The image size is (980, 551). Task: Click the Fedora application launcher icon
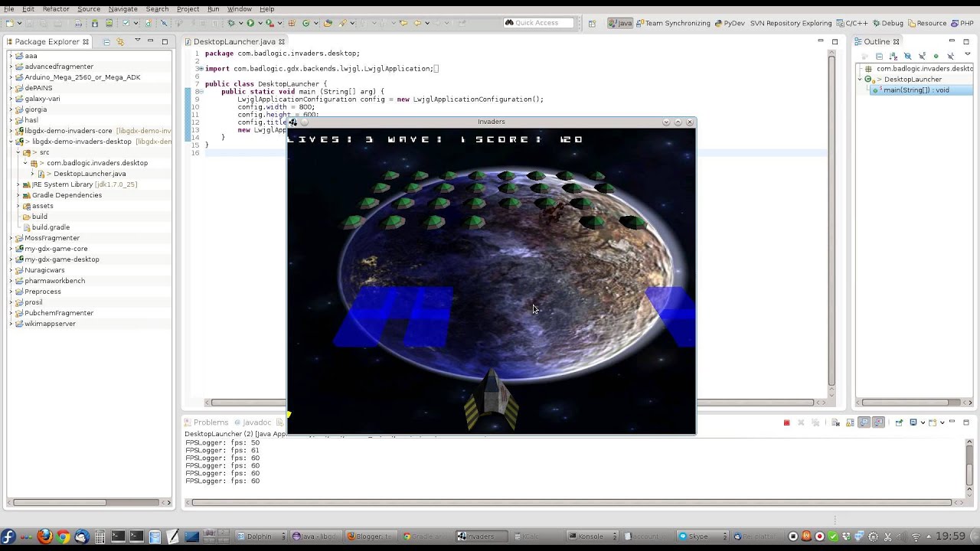(x=8, y=536)
